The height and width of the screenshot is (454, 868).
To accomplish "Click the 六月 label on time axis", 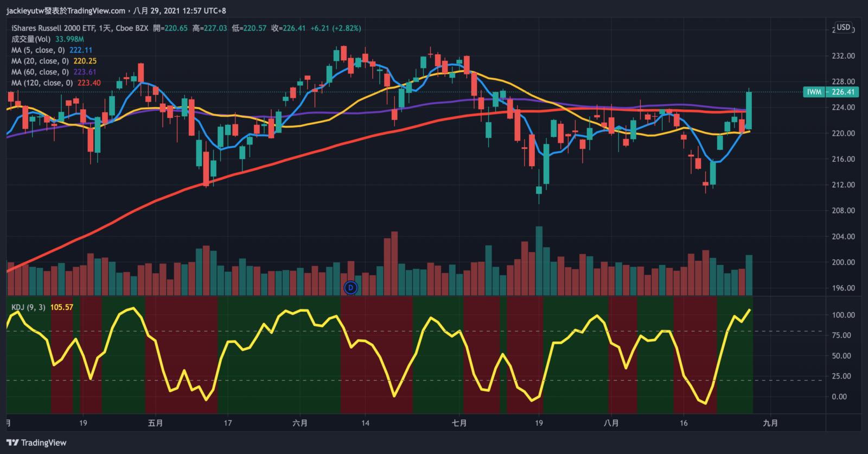I will 300,423.
